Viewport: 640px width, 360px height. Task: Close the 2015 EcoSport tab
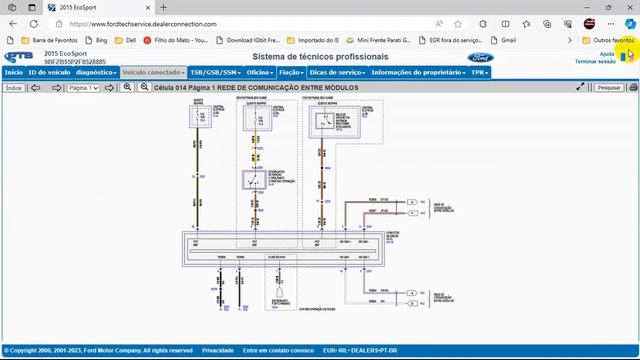(148, 7)
